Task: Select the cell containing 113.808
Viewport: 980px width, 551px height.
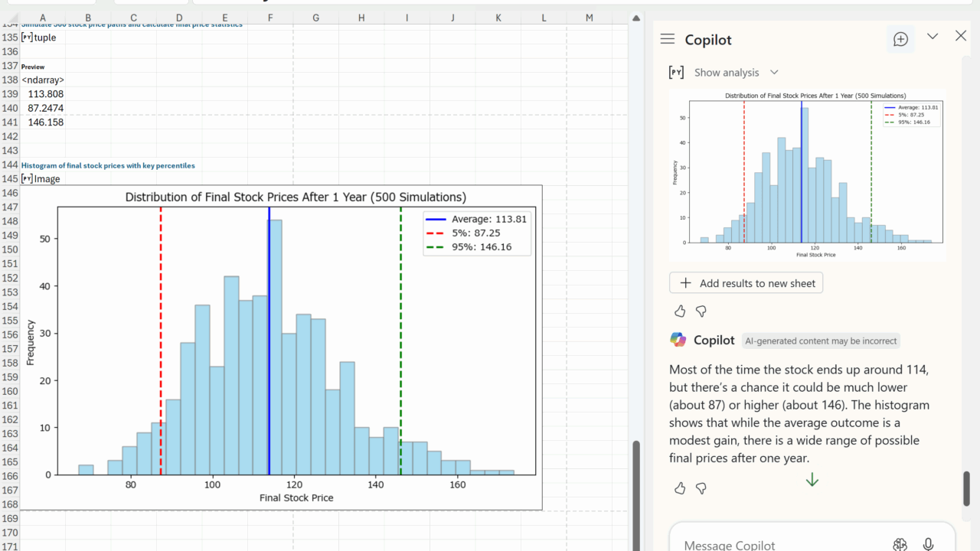Action: pyautogui.click(x=42, y=94)
